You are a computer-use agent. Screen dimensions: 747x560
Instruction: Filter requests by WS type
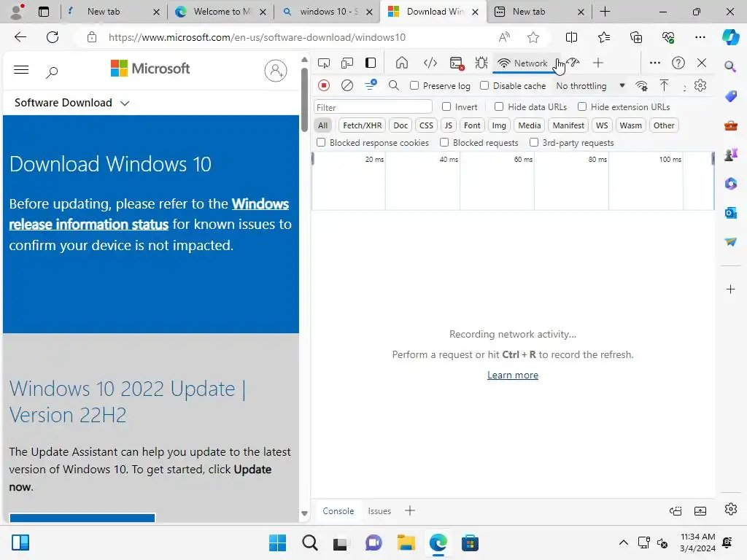click(x=602, y=125)
